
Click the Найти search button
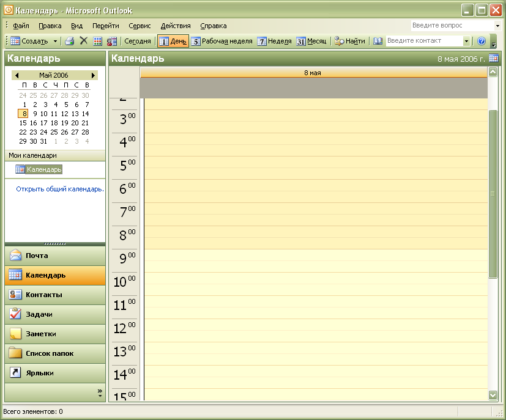[x=350, y=41]
